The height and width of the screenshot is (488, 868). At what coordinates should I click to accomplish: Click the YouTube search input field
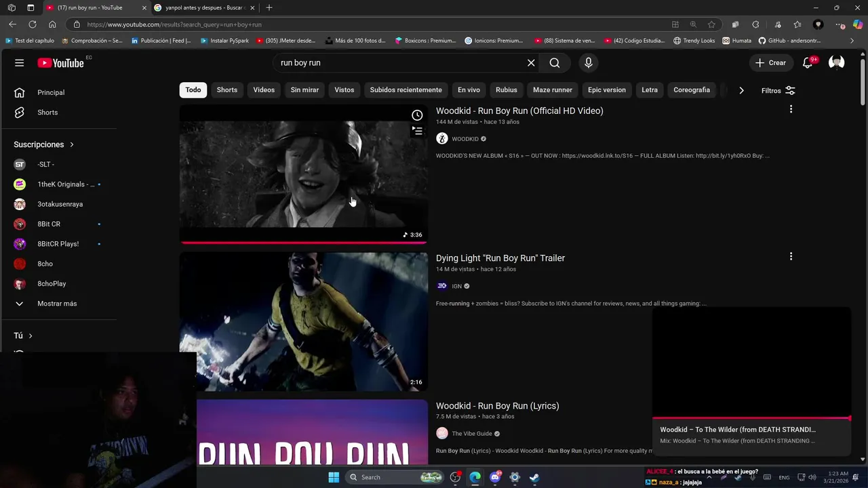coord(399,63)
